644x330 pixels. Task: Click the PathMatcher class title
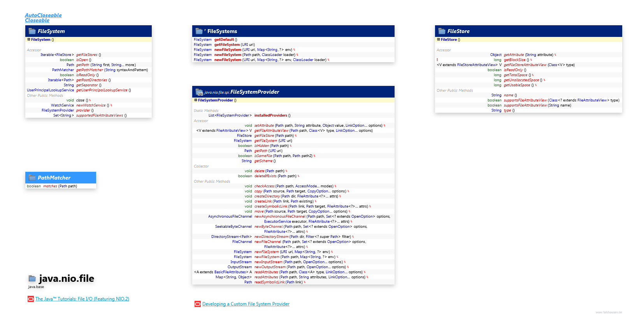point(54,178)
